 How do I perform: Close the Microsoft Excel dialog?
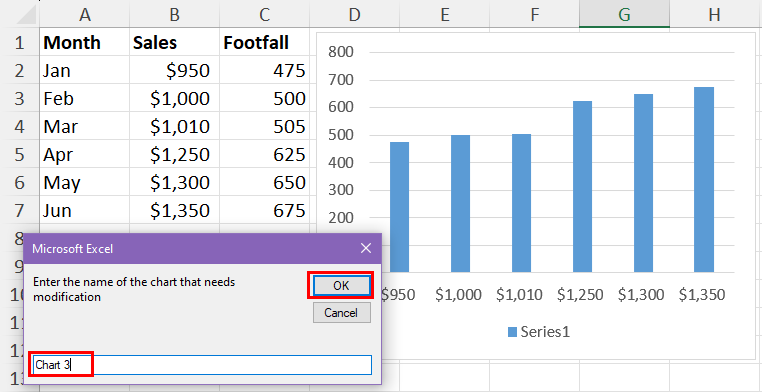(x=366, y=249)
